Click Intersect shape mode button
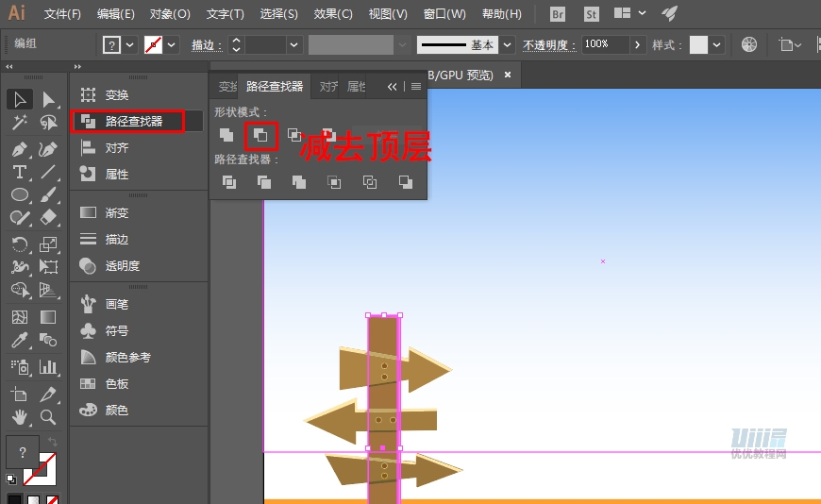The width and height of the screenshot is (821, 504). [x=294, y=135]
